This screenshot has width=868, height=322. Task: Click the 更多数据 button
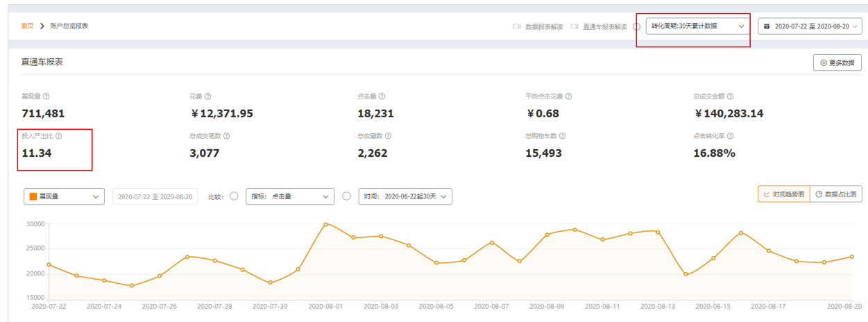coord(837,62)
